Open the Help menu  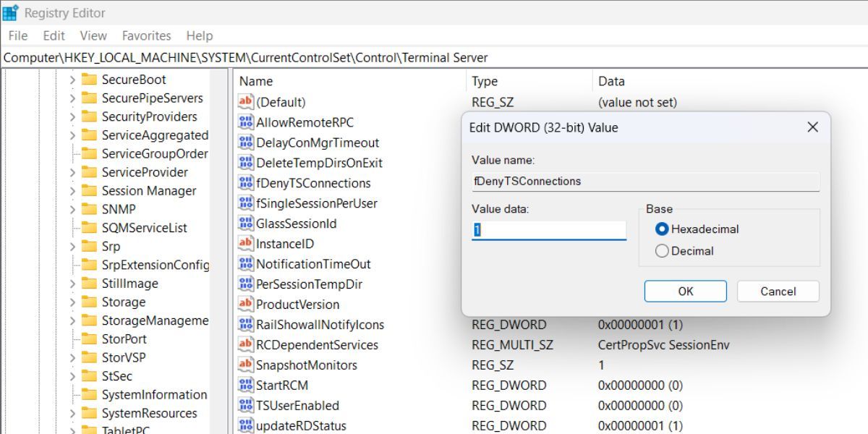click(200, 35)
